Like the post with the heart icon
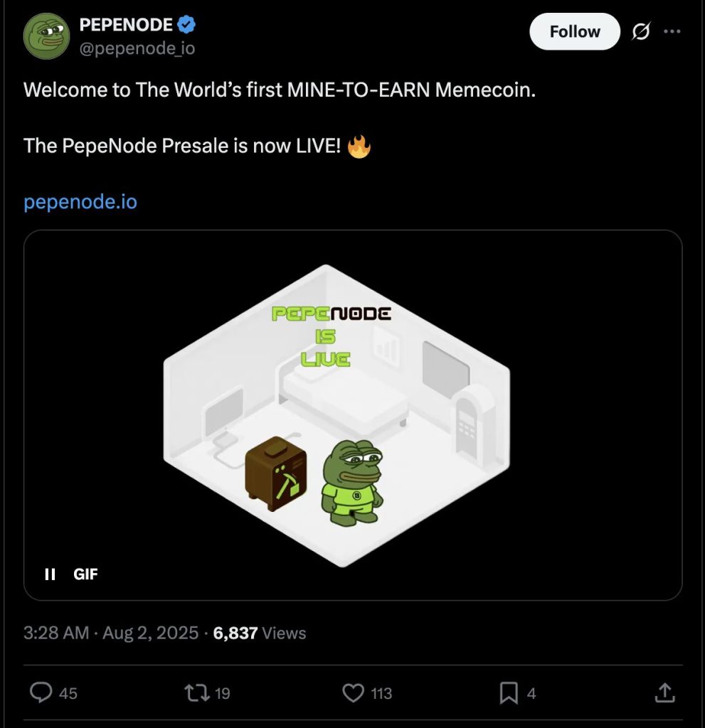This screenshot has height=728, width=705. pos(353,692)
